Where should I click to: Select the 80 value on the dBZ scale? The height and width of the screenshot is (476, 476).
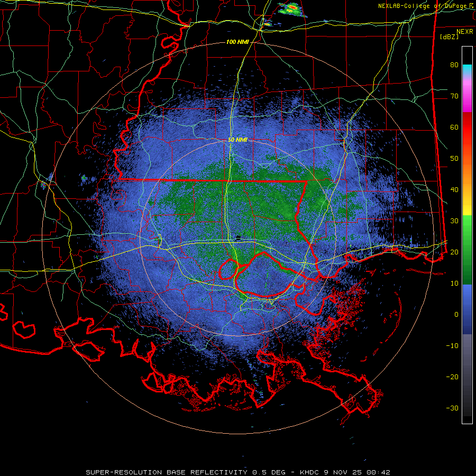[454, 65]
